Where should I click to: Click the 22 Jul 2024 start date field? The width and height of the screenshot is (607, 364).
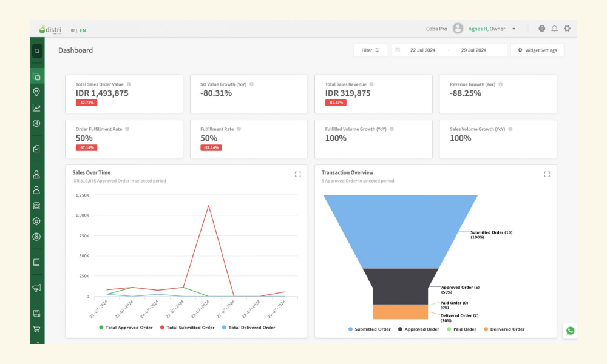tap(422, 50)
